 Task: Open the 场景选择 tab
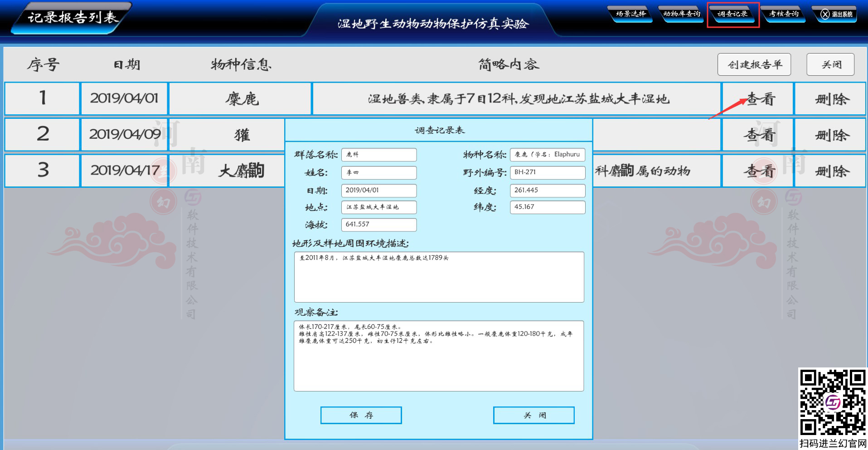click(x=631, y=14)
